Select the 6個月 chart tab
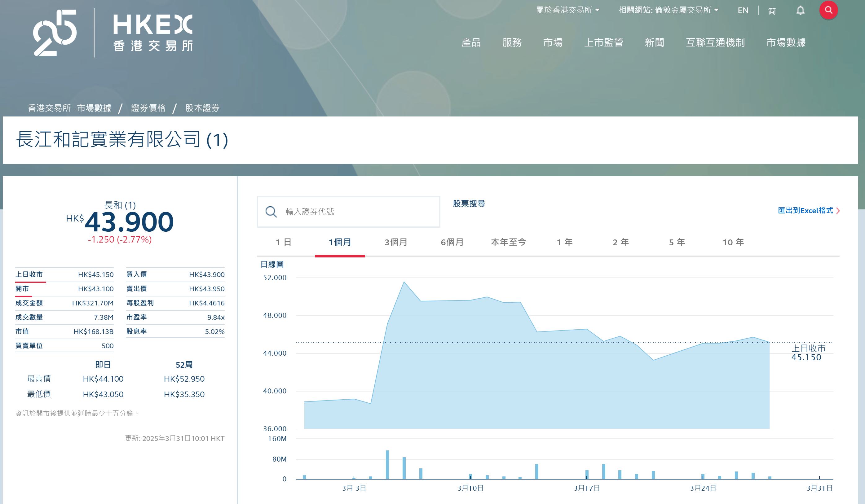865x504 pixels. click(x=452, y=242)
